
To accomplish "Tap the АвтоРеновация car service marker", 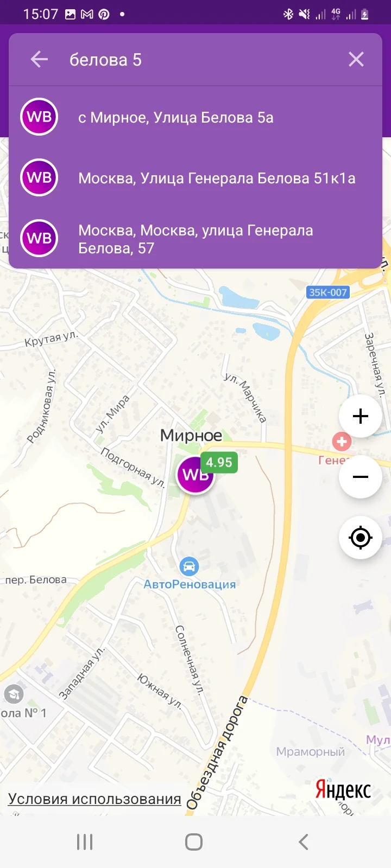I will tap(189, 567).
